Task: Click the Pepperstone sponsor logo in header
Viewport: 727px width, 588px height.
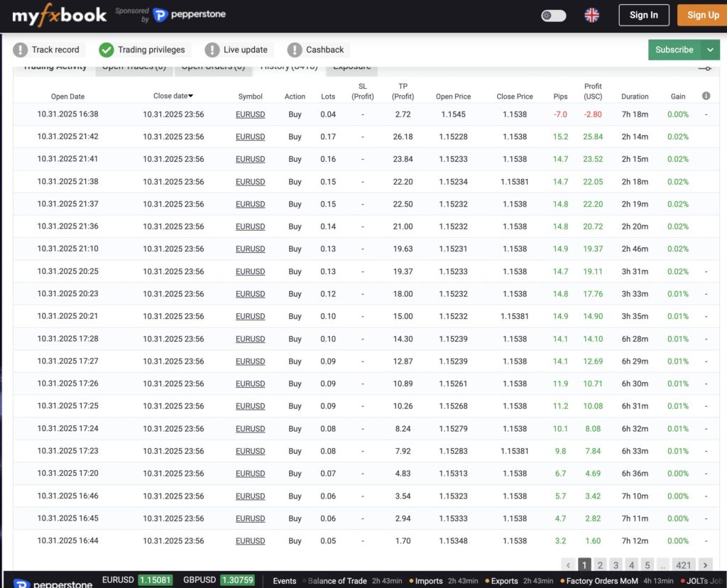Action: (x=190, y=15)
